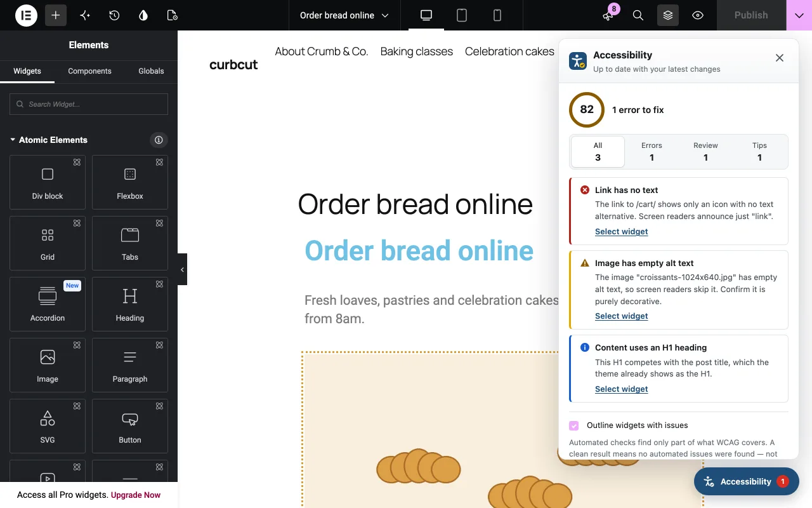
Task: Close the Accessibility panel
Action: click(780, 58)
